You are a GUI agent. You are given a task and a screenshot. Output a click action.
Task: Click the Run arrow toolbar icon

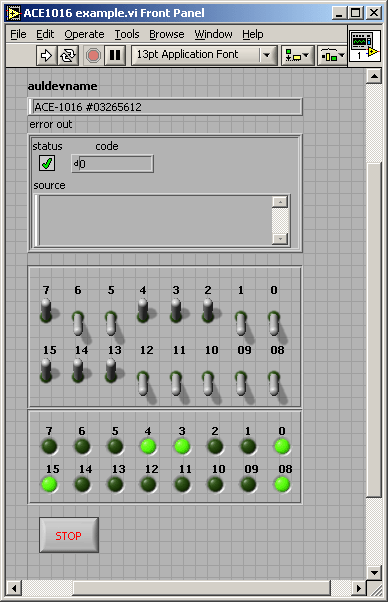coord(46,56)
